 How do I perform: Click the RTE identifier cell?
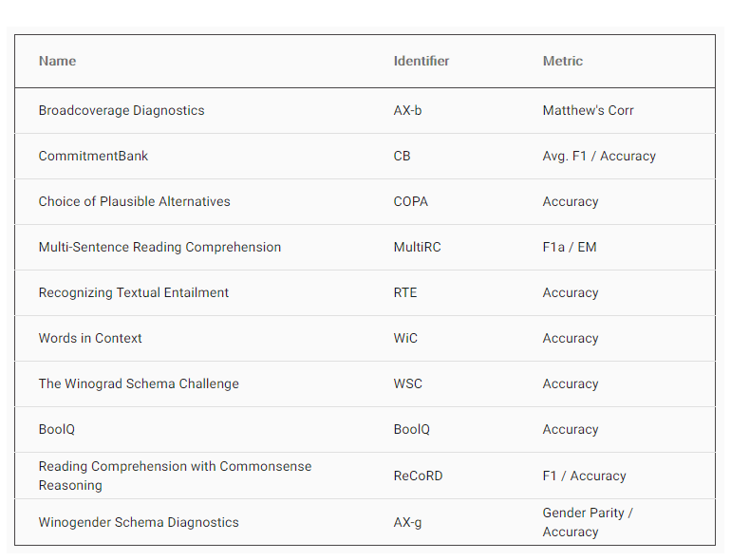pyautogui.click(x=405, y=293)
